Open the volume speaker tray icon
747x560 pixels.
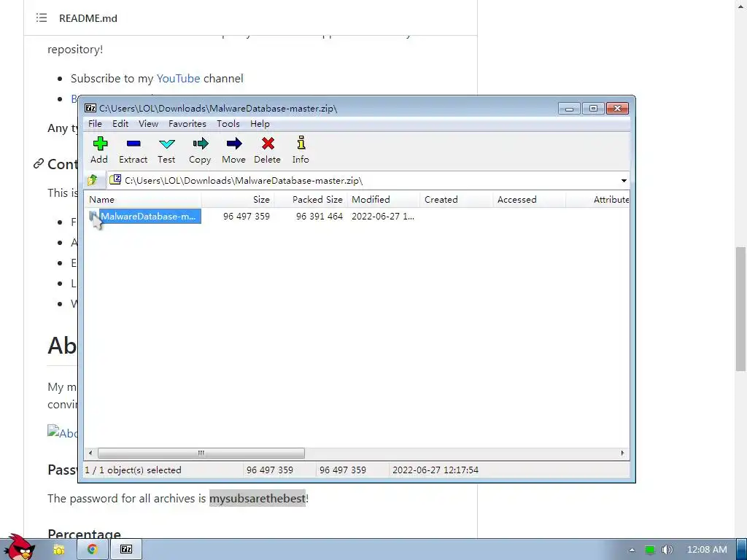667,550
